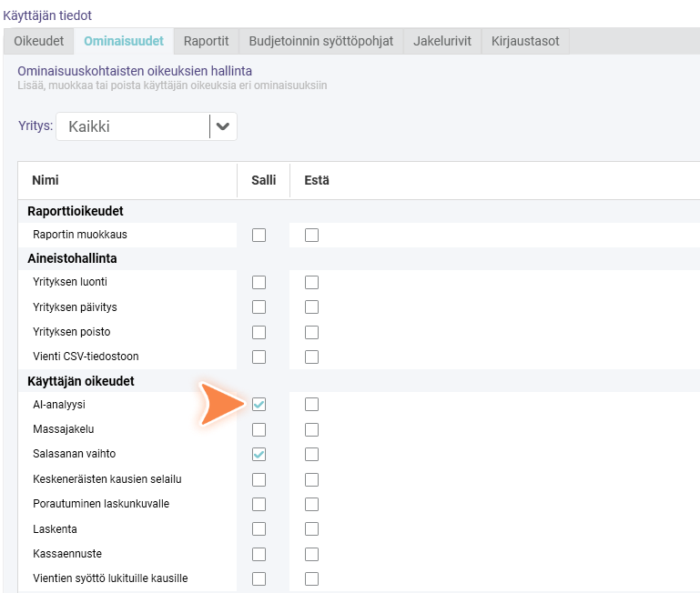700x593 pixels.
Task: Click Ominaisuuskohtaisten oikeuksien hallinta heading
Action: [x=135, y=71]
